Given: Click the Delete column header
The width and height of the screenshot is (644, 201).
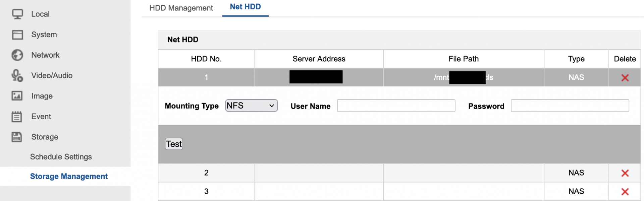Looking at the screenshot, I should coord(625,59).
